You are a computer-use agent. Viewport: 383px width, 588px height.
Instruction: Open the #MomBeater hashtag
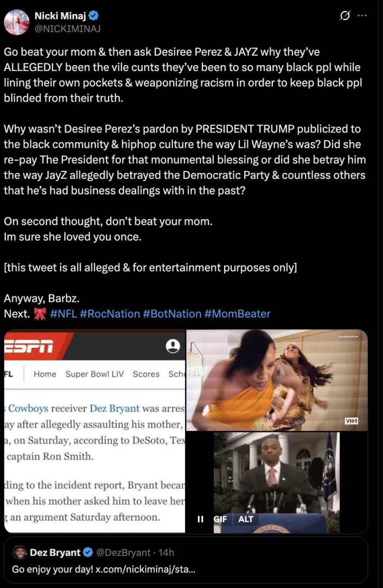[x=237, y=313]
